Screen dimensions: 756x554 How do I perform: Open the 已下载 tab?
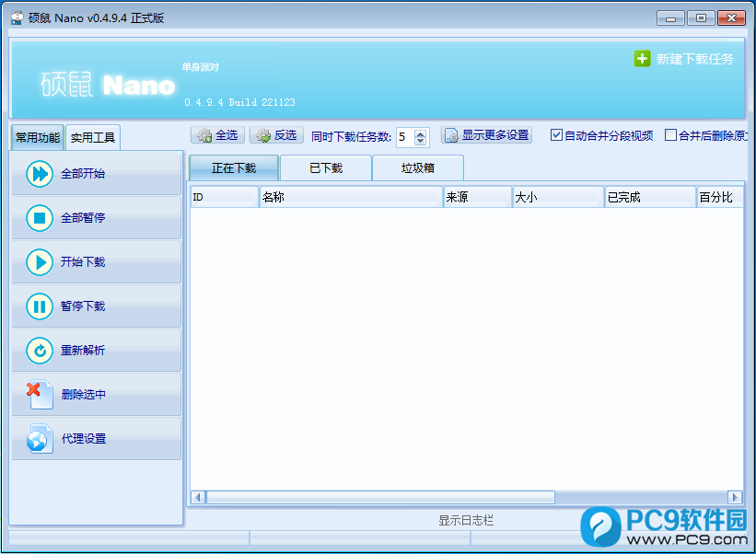pos(326,168)
